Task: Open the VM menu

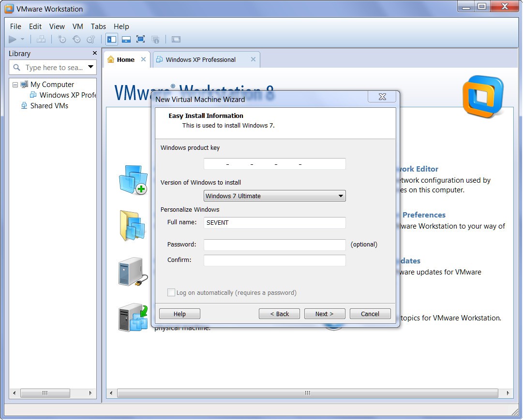Action: (x=78, y=26)
